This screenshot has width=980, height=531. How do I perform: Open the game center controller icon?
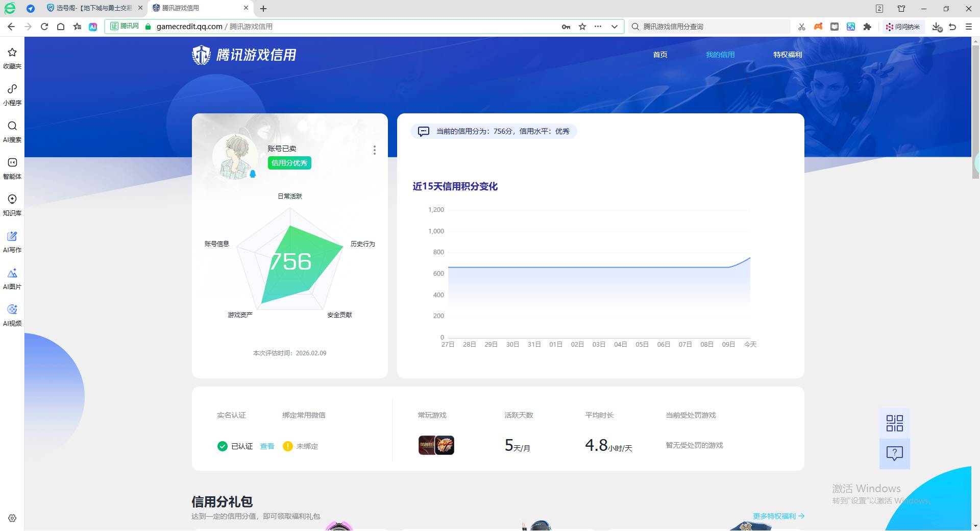818,27
